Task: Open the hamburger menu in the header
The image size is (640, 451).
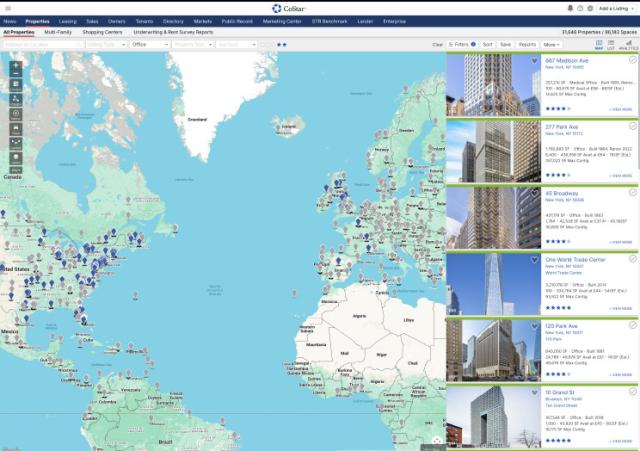Action: (x=8, y=8)
